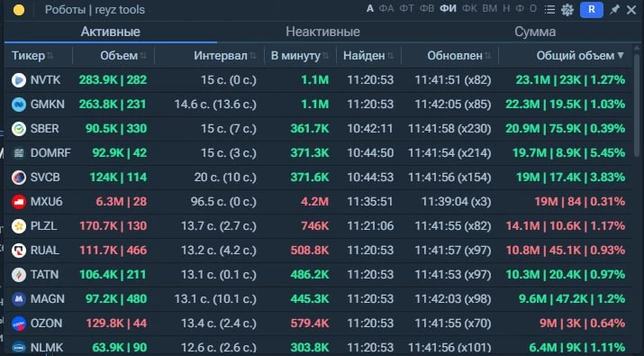Click total '23.1M | 23K | 1.27%'
Image resolution: width=644 pixels, height=356 pixels.
click(x=570, y=79)
